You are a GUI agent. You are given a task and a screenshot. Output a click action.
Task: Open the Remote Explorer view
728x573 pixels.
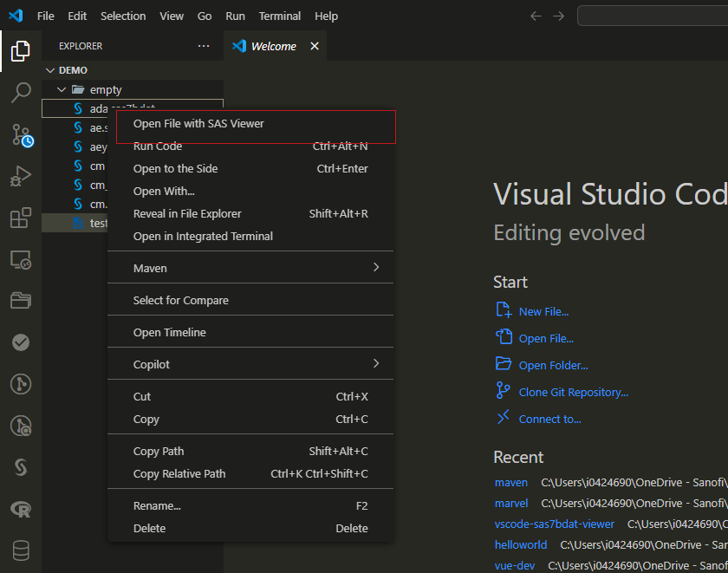(21, 259)
